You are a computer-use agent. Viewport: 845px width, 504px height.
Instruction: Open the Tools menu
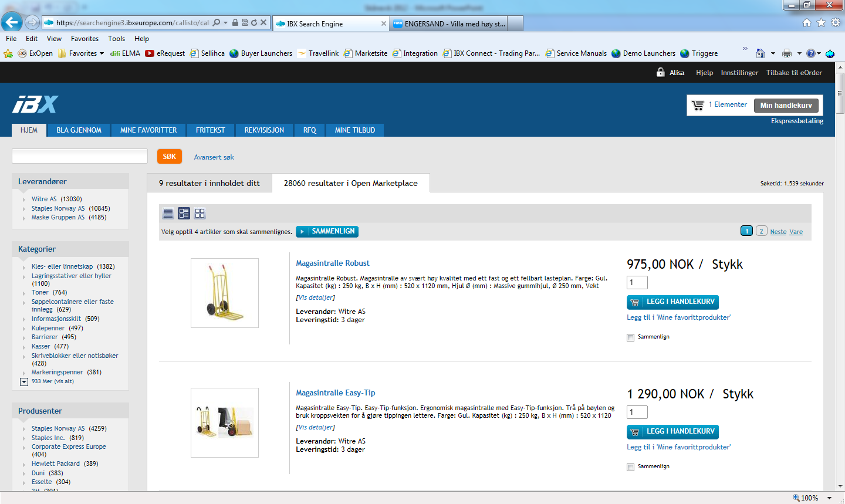(116, 39)
